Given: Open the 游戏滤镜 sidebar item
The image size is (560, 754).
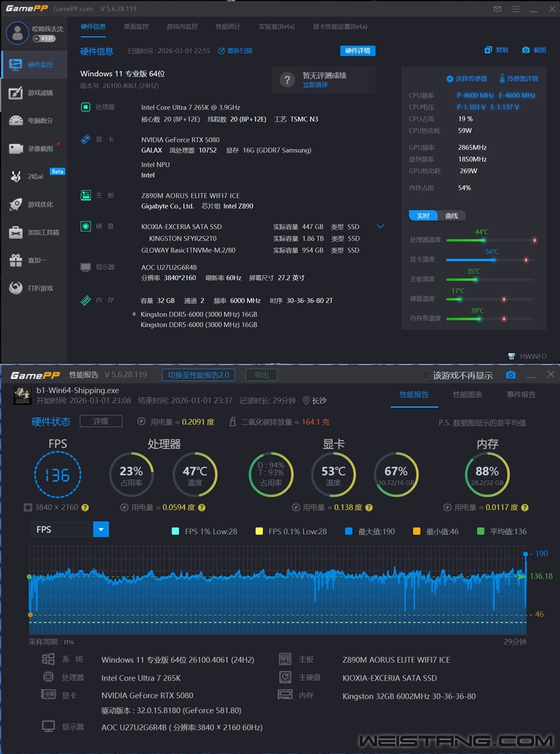Looking at the screenshot, I should pyautogui.click(x=34, y=92).
